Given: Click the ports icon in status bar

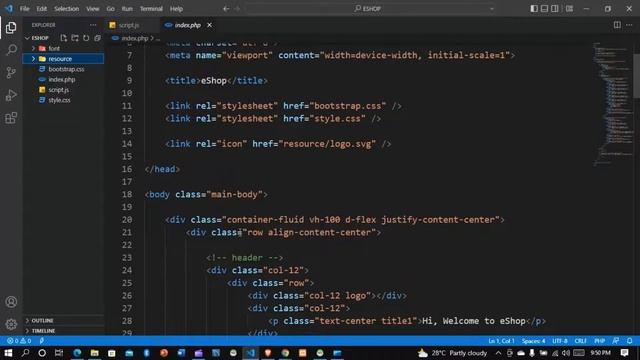Looking at the screenshot, I should pyautogui.click(x=42, y=341).
